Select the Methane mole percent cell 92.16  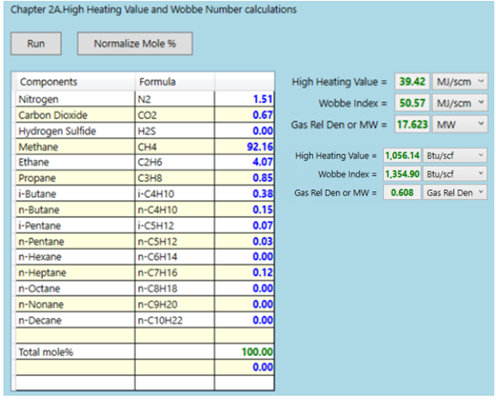click(244, 147)
